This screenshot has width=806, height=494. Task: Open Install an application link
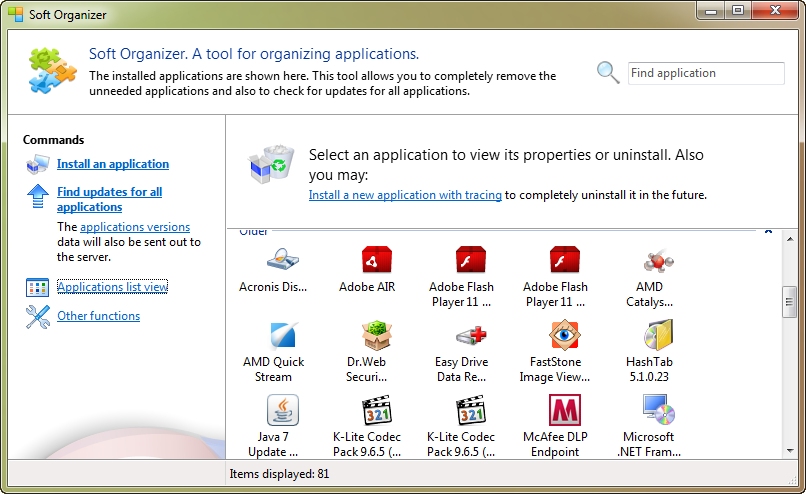(113, 164)
